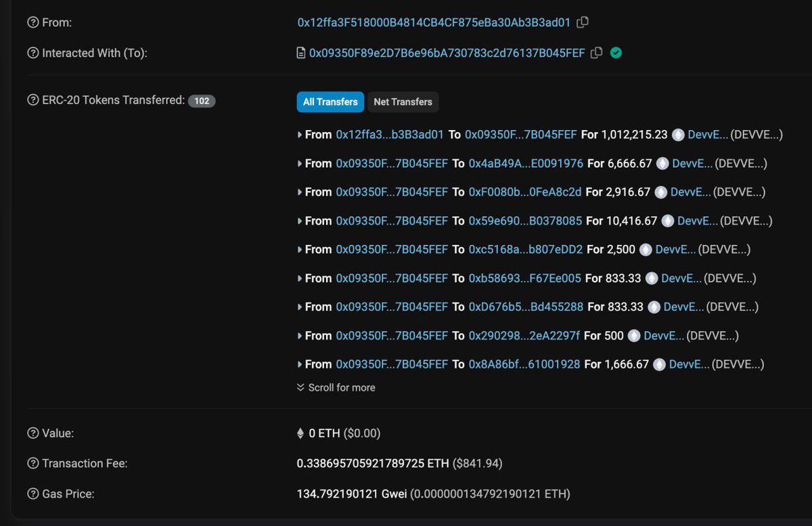Expand the transfer row to 0x290298...2eA2297f
This screenshot has height=526, width=812.
point(300,336)
